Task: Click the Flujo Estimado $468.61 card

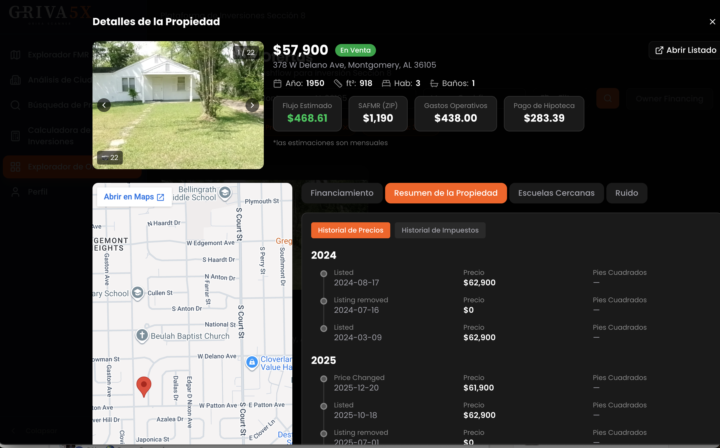Action: tap(307, 113)
